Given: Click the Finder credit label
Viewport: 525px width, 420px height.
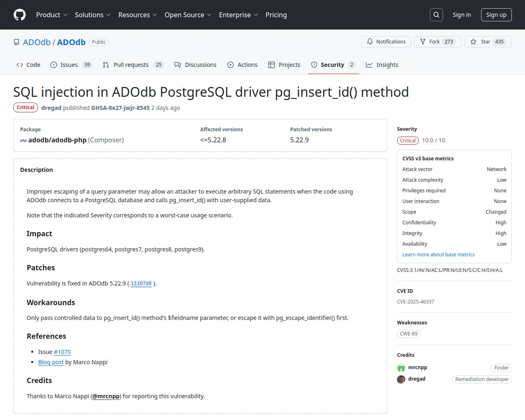Looking at the screenshot, I should pyautogui.click(x=502, y=368).
